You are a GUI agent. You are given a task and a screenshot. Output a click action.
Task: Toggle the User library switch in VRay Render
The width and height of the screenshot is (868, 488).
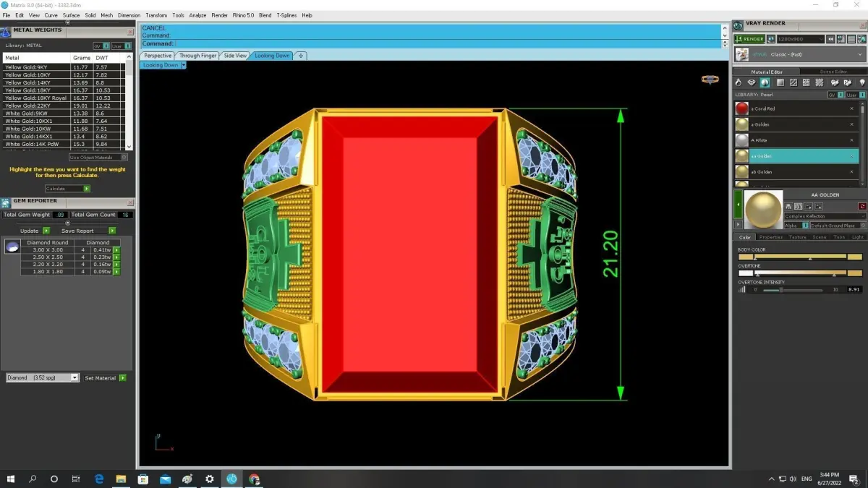tap(854, 95)
